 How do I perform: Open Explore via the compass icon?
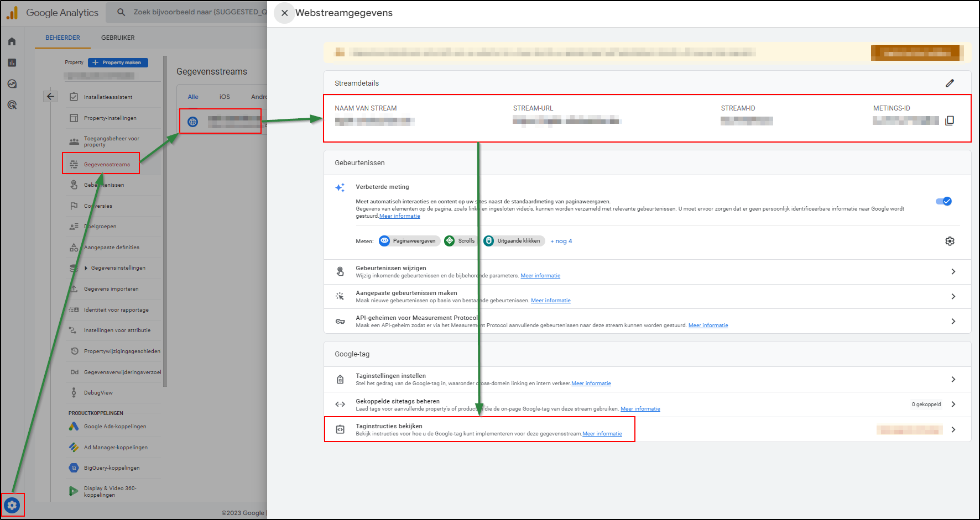(12, 83)
